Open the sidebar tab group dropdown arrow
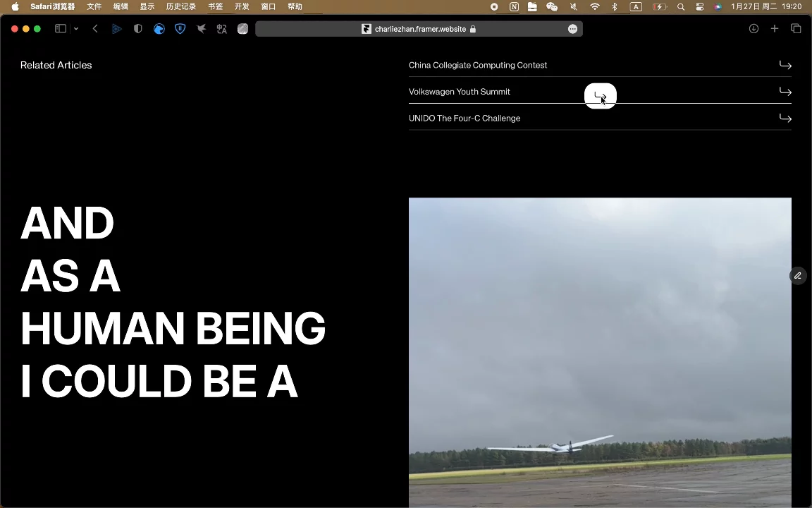Viewport: 812px width, 508px height. [76, 29]
